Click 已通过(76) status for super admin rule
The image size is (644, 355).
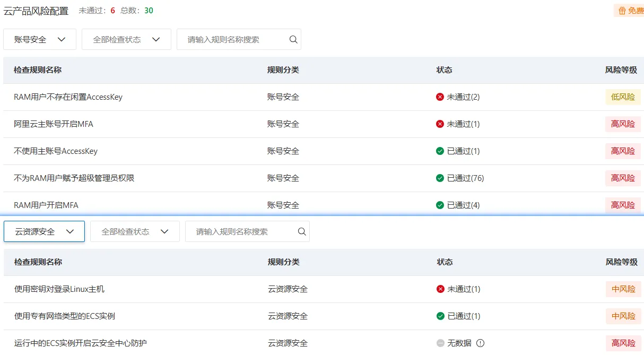pos(465,178)
